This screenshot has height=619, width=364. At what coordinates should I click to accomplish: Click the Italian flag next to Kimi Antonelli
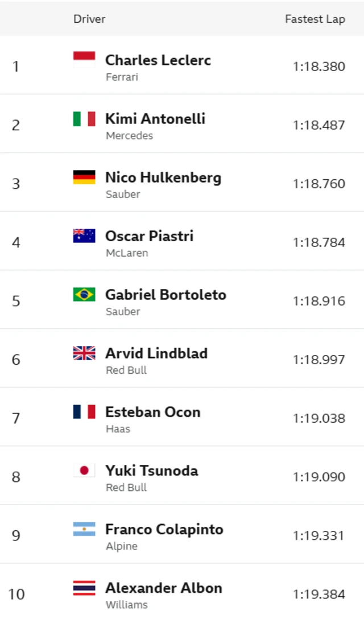[84, 118]
